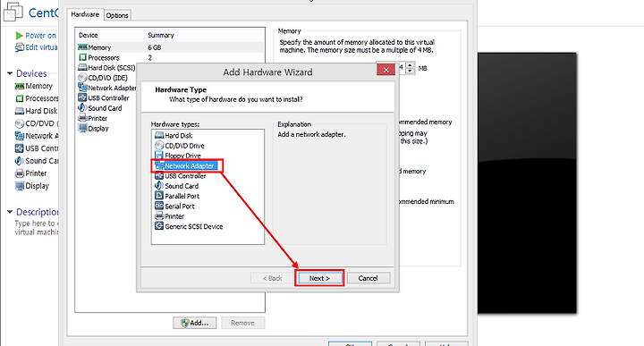Select Sound Card icon in wizard list
The image size is (644, 346).
pyautogui.click(x=159, y=186)
